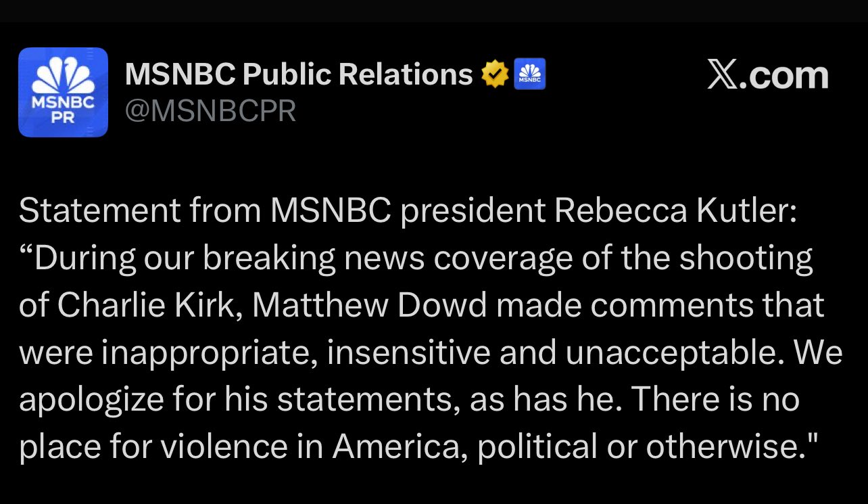
Task: Click the small MSNBC affiliate badge
Action: point(530,74)
